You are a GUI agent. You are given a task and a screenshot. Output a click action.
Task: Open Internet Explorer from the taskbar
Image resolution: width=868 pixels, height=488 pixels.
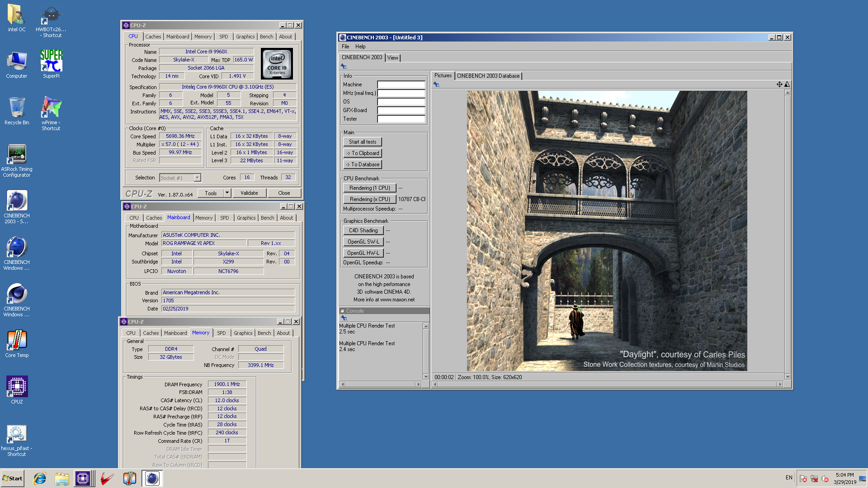tap(40, 479)
